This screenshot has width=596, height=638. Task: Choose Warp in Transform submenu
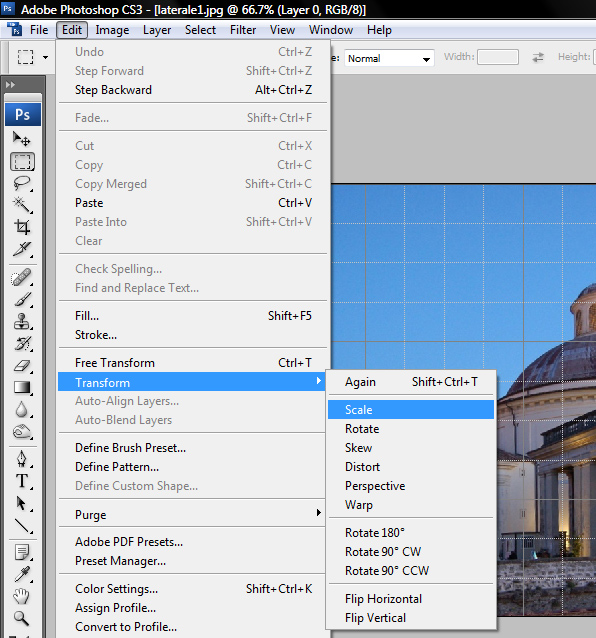click(411, 505)
